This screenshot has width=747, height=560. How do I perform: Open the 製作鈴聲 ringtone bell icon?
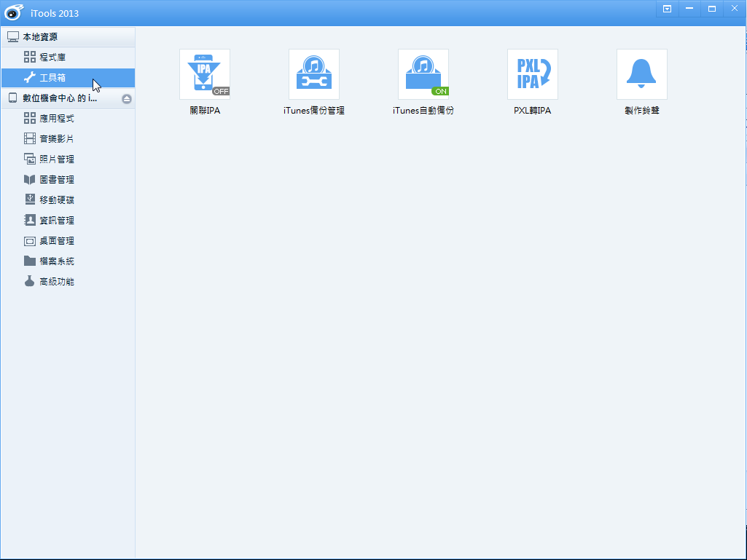pos(642,74)
